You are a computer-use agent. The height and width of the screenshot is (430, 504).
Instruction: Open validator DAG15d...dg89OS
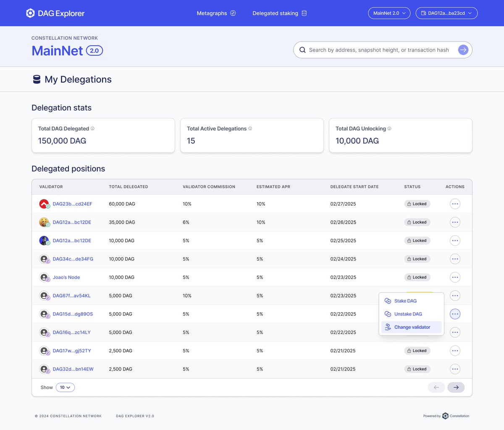(x=73, y=314)
